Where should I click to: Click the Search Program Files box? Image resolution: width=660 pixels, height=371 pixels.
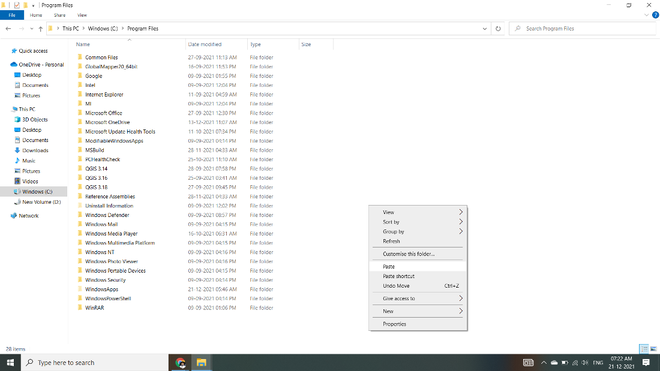[583, 29]
